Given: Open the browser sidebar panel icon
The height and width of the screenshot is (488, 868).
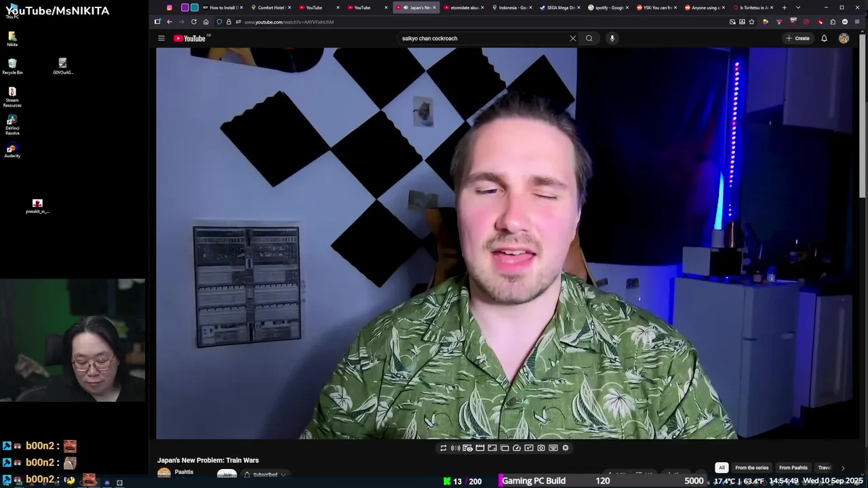Looking at the screenshot, I should point(157,22).
